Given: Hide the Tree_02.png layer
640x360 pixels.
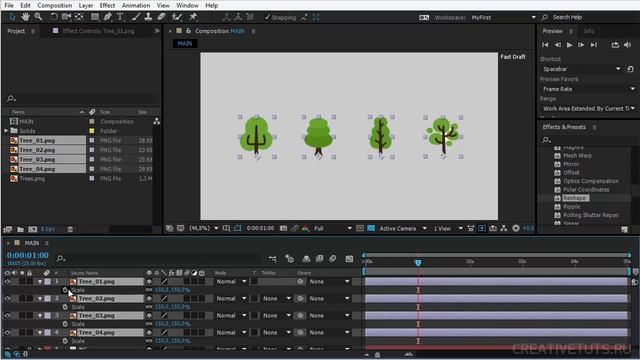Looking at the screenshot, I should click(7, 299).
